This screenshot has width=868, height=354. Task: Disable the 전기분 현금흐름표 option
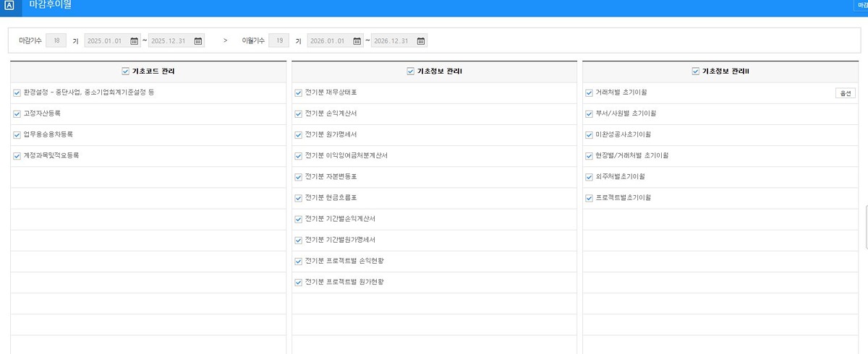point(298,198)
